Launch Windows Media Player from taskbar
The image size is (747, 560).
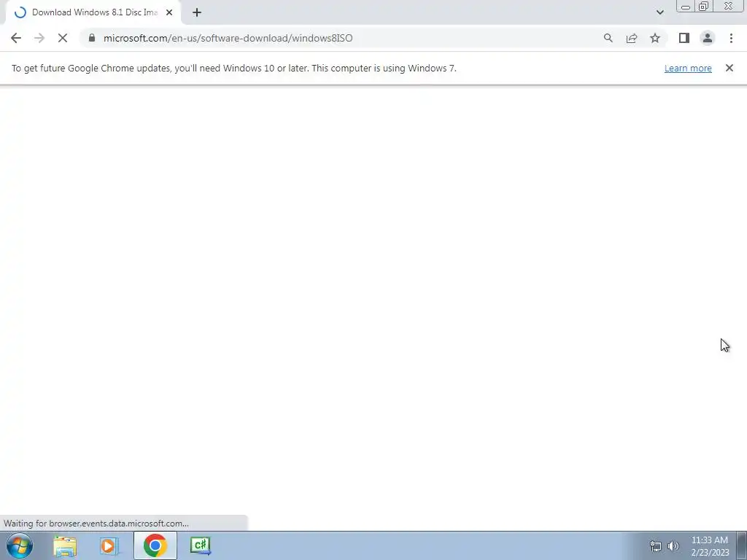109,545
